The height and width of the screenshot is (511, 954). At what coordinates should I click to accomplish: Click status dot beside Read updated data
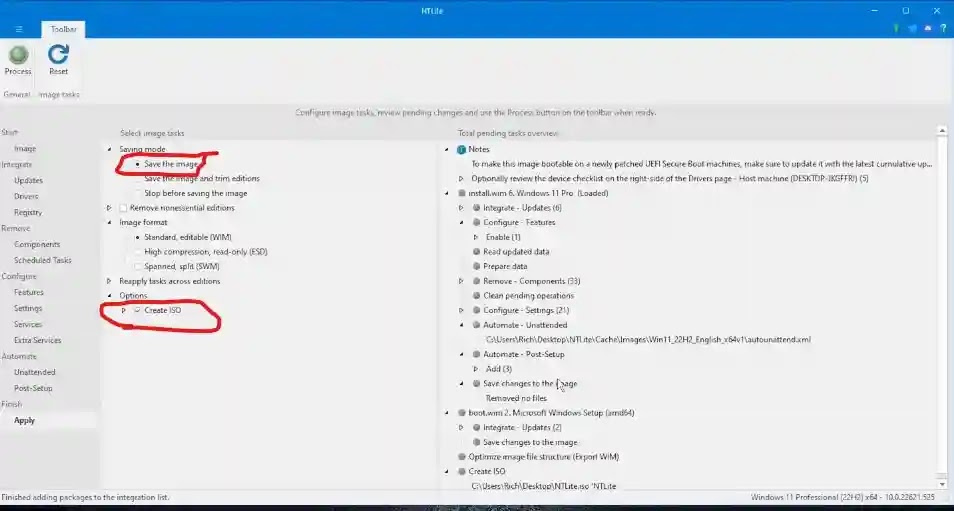(476, 252)
